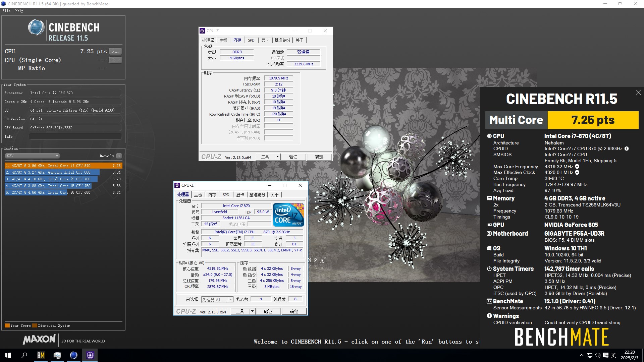Open the Details arrow in Ranking panel
Viewport: 644px width, 362px height.
click(119, 156)
